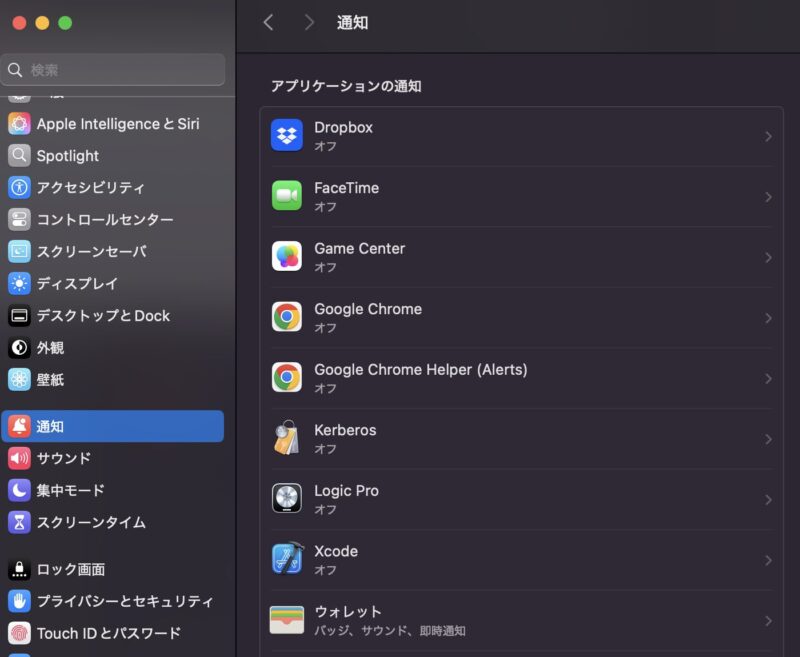The image size is (800, 657).
Task: Click the 壁紙 label in sidebar
Action: (50, 380)
